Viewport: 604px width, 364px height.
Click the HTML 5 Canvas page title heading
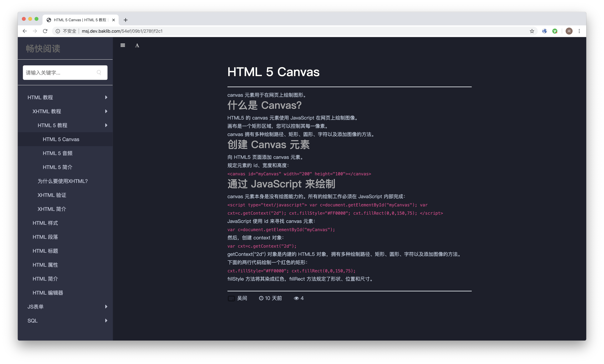pyautogui.click(x=273, y=72)
